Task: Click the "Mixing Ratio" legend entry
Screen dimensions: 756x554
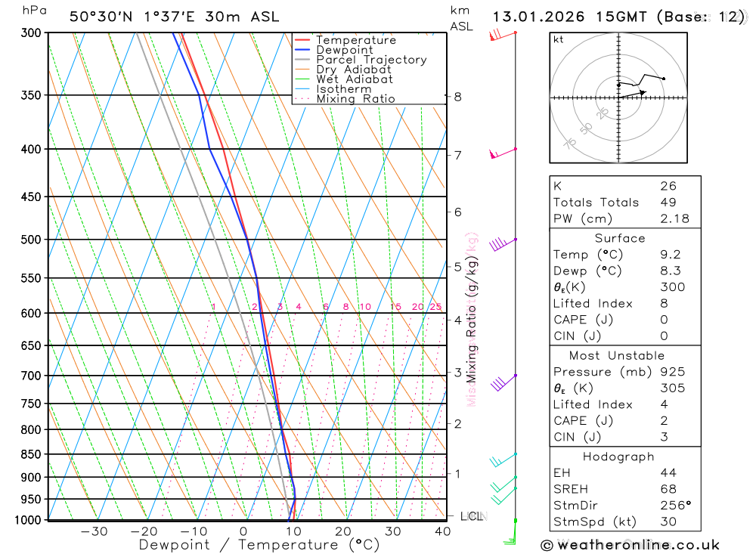Action: coord(355,99)
